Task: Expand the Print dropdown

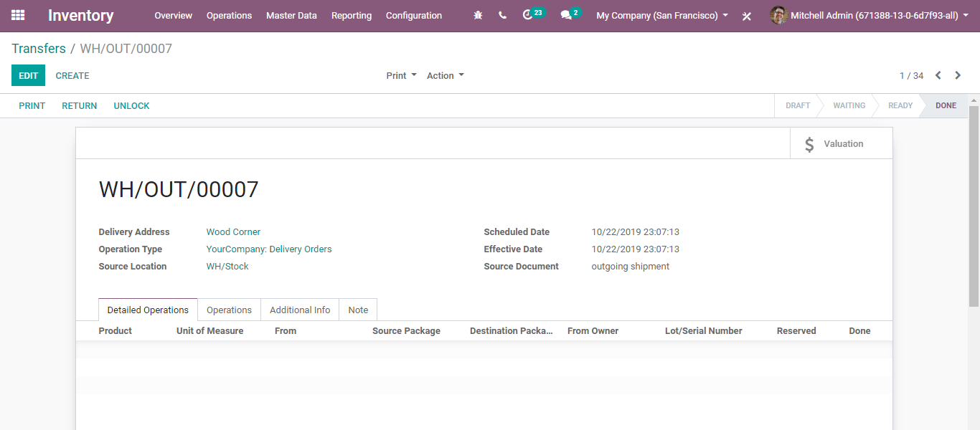Action: pos(401,75)
